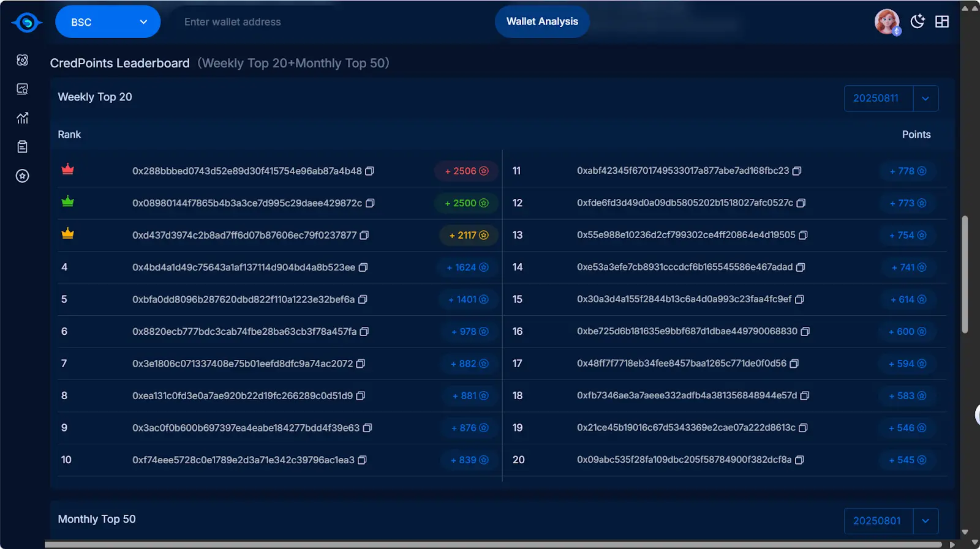Open the clipboard report sidebar icon

23,147
